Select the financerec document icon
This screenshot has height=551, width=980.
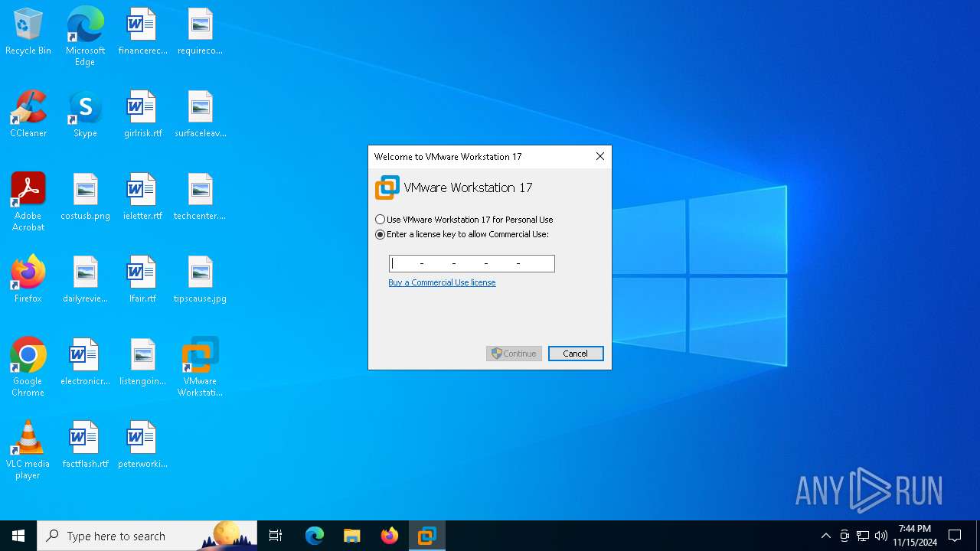pyautogui.click(x=142, y=32)
